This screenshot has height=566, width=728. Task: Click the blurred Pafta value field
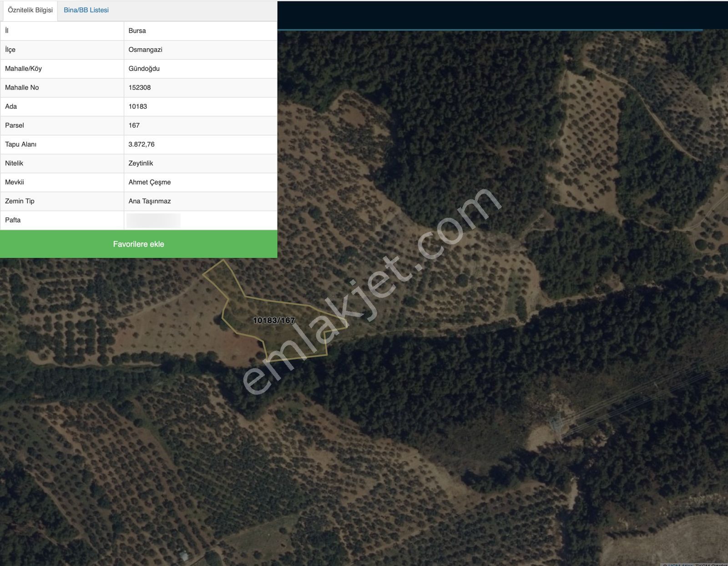click(x=152, y=220)
